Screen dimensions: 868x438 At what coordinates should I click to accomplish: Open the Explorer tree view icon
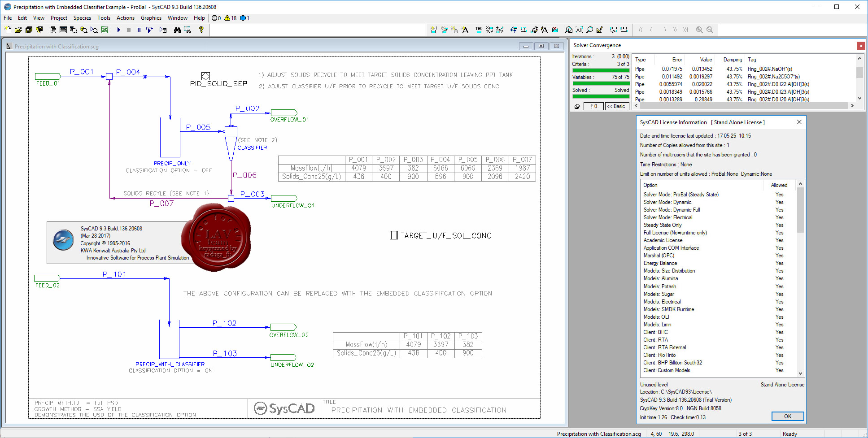53,30
